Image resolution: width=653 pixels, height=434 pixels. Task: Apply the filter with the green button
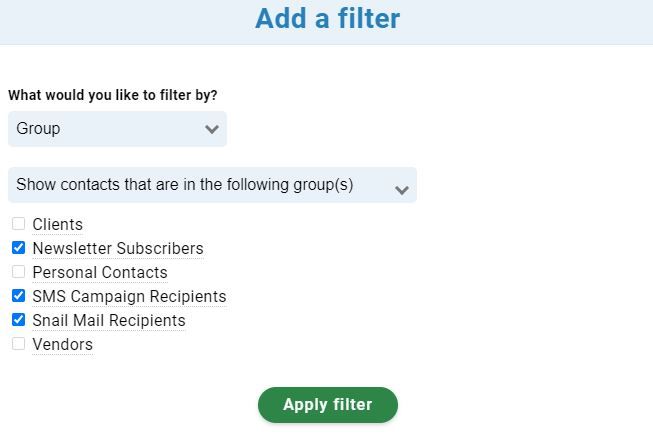328,405
